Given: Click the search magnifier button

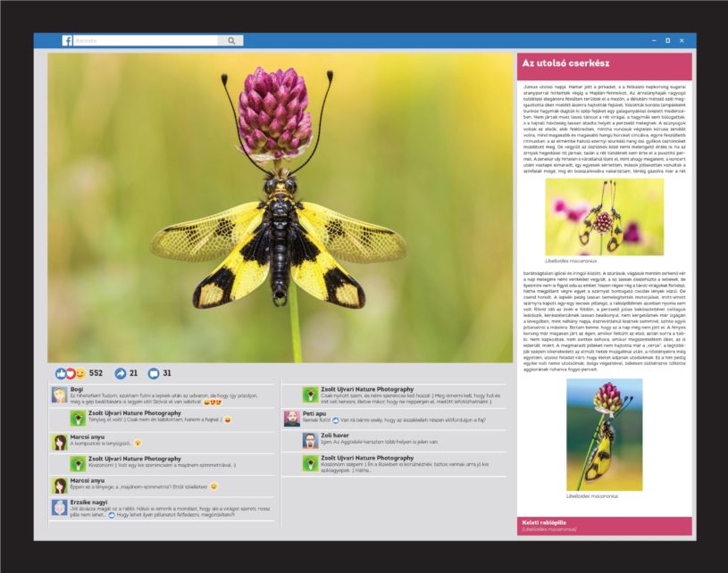Looking at the screenshot, I should pos(230,41).
